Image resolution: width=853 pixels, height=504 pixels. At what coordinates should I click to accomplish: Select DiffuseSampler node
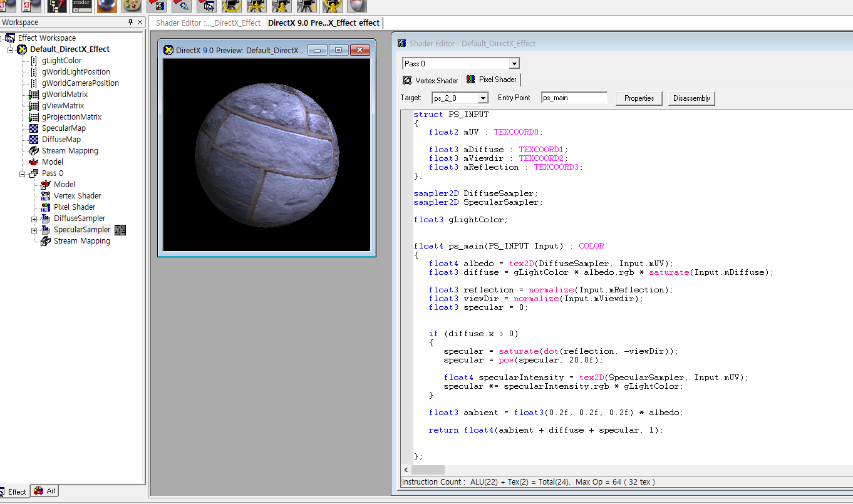coord(80,219)
